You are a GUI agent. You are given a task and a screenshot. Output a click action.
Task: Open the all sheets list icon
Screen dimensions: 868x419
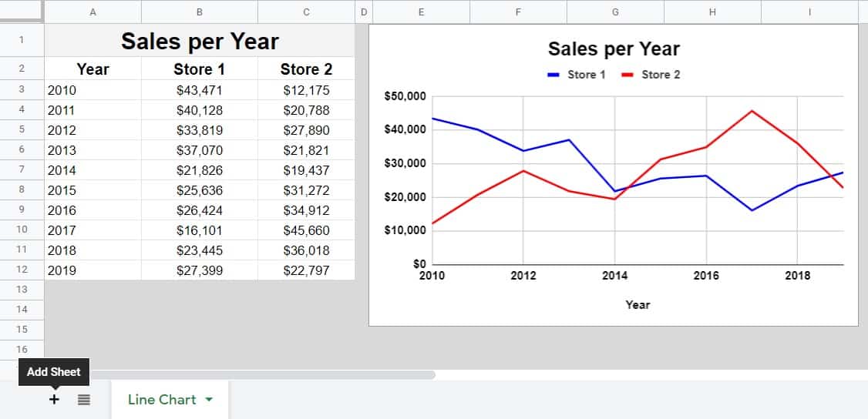pyautogui.click(x=84, y=400)
